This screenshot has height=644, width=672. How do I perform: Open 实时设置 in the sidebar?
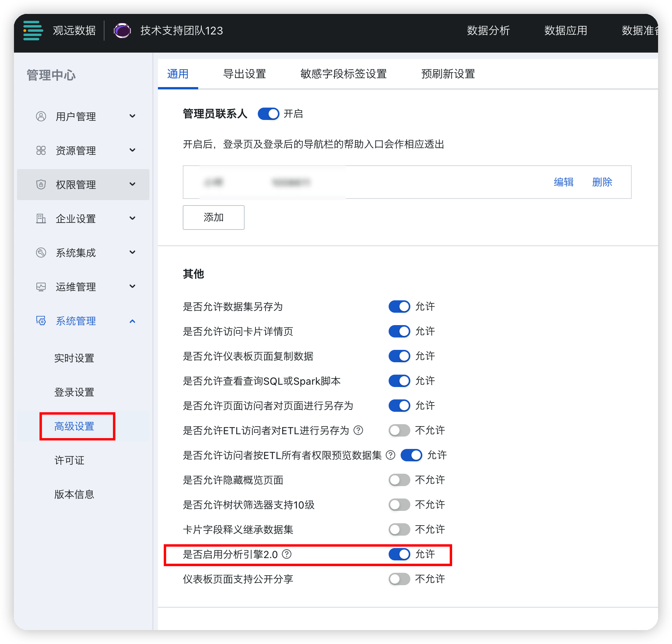coord(74,358)
